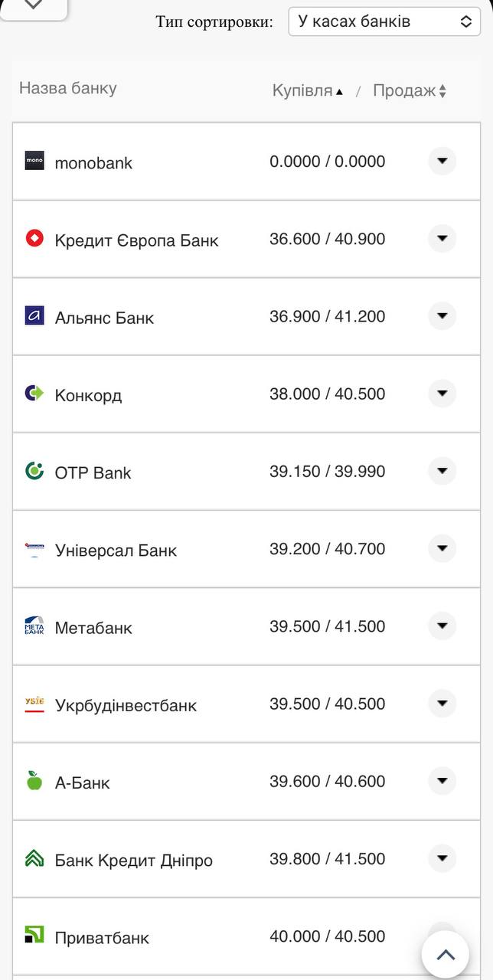The width and height of the screenshot is (493, 980).
Task: Click the Альянс Банк logo icon
Action: (x=34, y=316)
